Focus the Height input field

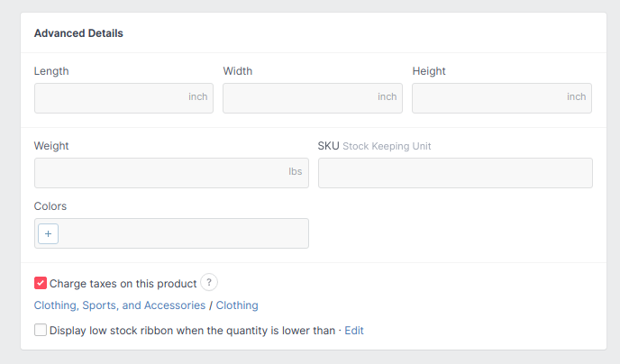click(x=487, y=97)
